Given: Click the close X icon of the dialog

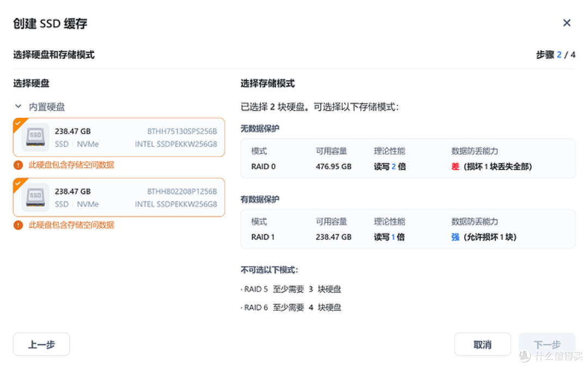Looking at the screenshot, I should (567, 23).
